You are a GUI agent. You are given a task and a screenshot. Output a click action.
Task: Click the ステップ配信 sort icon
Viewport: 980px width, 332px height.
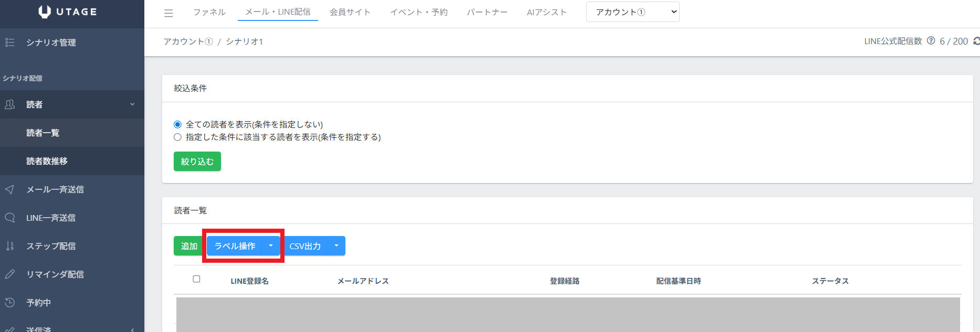coord(9,246)
